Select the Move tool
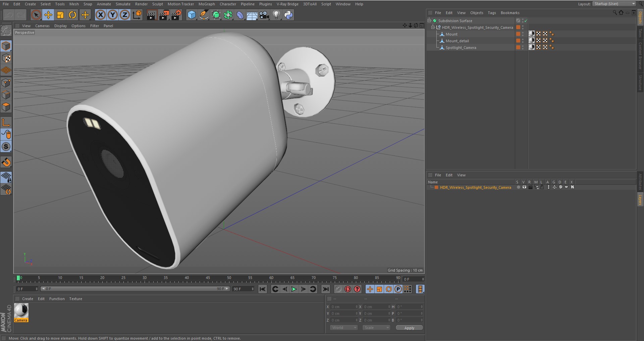Screen dimensions: 644x341 [x=48, y=15]
